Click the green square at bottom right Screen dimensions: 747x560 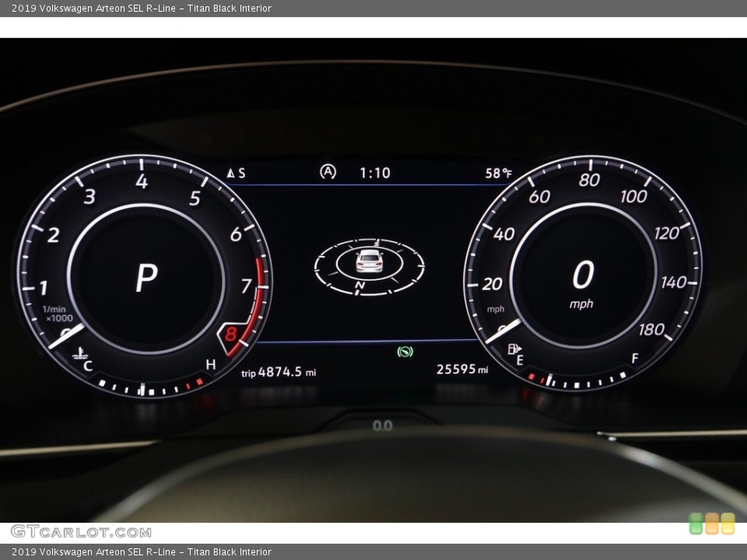tap(696, 523)
